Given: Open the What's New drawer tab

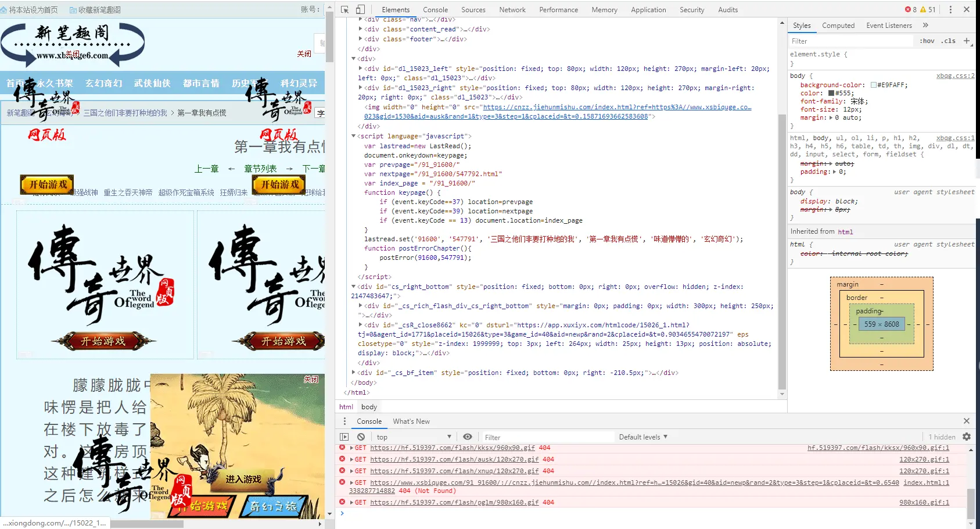Looking at the screenshot, I should tap(411, 421).
